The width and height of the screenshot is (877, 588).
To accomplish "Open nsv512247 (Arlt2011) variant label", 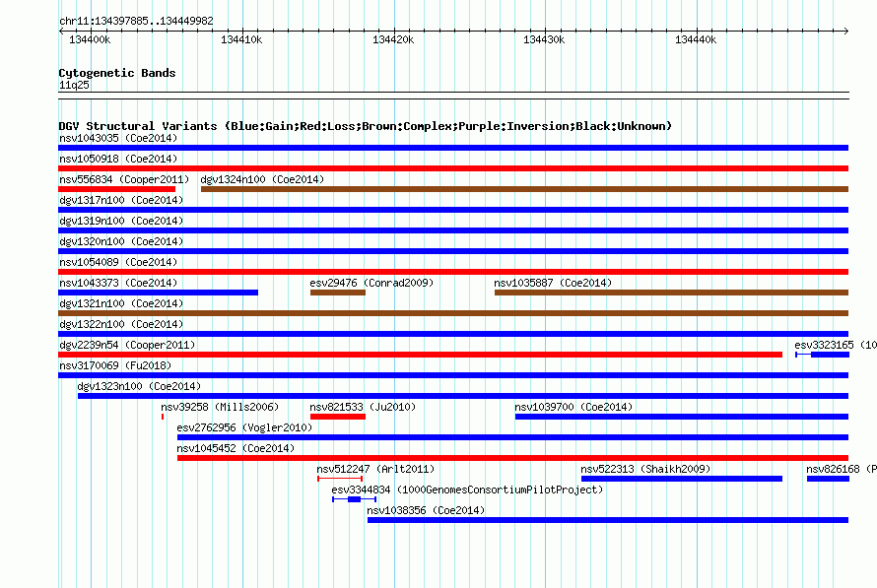I will [x=375, y=469].
